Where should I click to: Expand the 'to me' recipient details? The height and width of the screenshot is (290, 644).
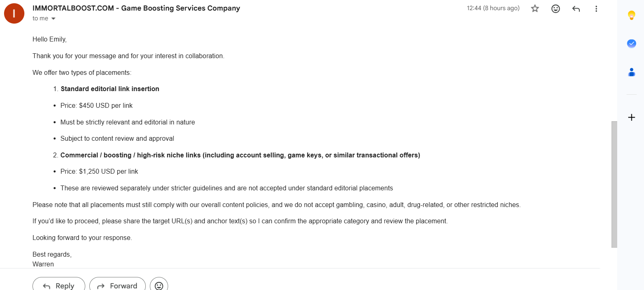click(53, 19)
